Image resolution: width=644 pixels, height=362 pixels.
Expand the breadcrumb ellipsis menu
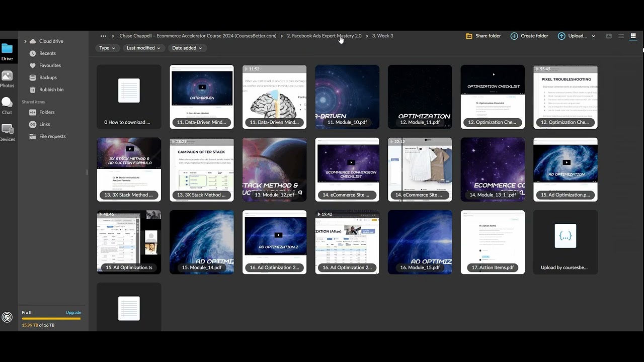(x=103, y=36)
